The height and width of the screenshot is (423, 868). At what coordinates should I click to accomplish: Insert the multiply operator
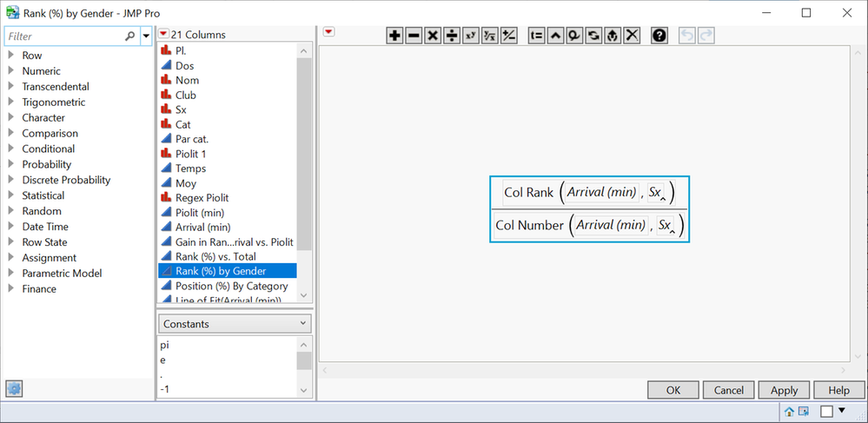click(433, 36)
